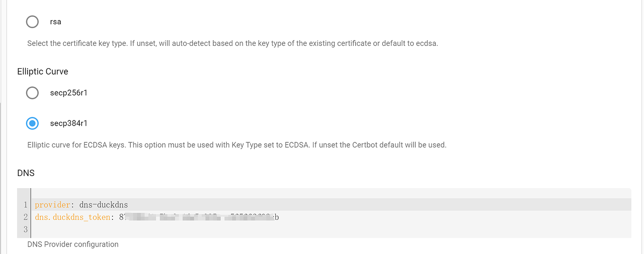This screenshot has height=254, width=644.
Task: Place cursor at end of duckdns_token line
Action: 280,217
